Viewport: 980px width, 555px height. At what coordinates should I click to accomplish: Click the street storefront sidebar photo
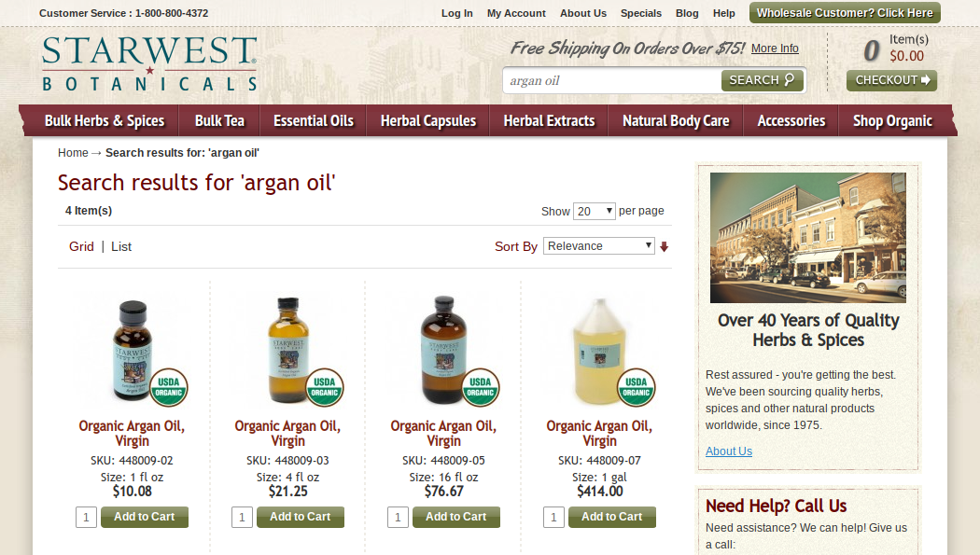(808, 238)
